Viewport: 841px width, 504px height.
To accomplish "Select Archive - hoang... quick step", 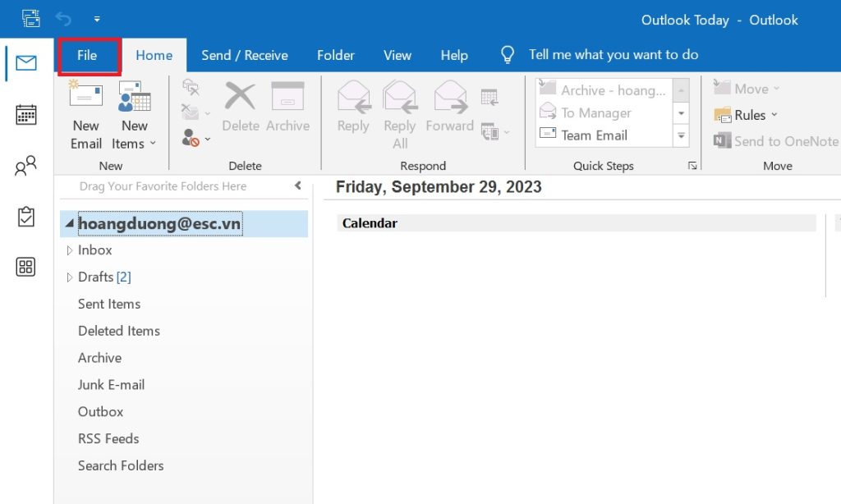I will [604, 90].
